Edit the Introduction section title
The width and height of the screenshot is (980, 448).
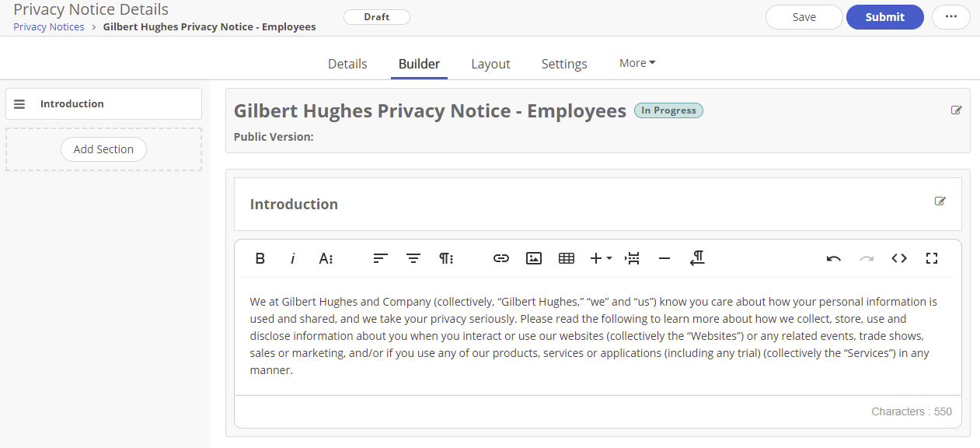(940, 201)
